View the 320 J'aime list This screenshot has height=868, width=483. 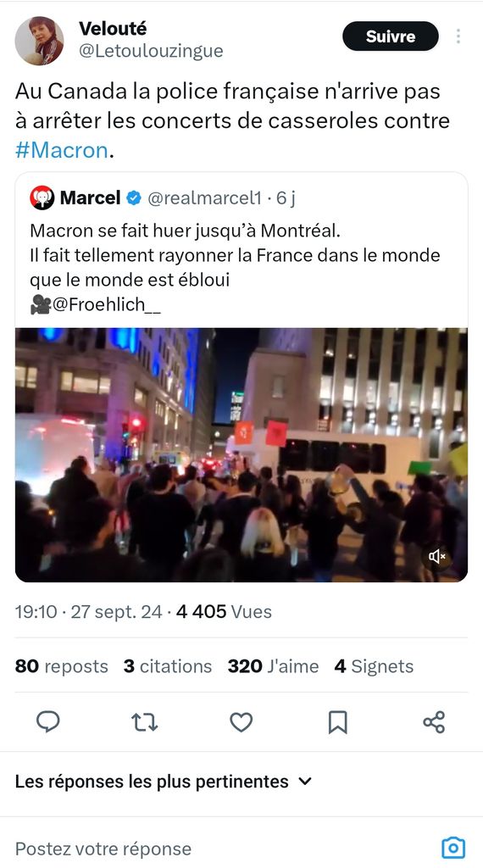coord(273,666)
